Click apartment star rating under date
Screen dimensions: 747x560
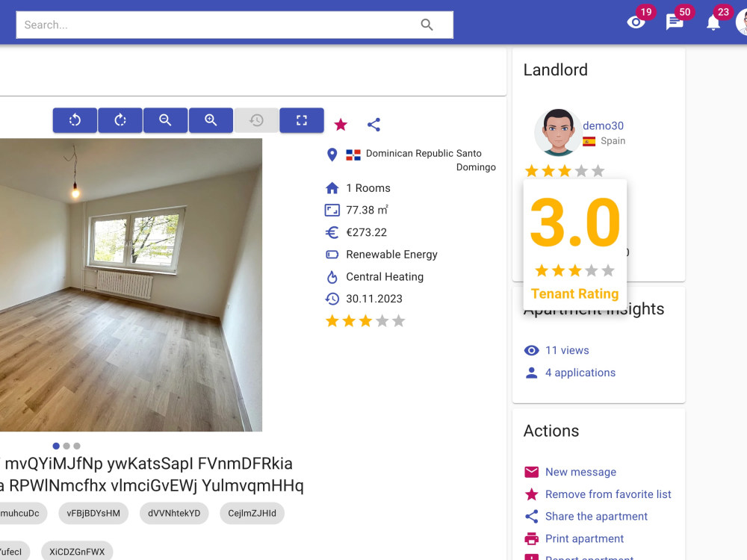pyautogui.click(x=365, y=321)
